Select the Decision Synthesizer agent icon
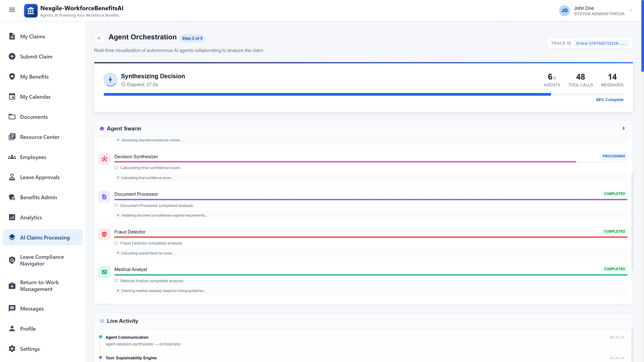 pyautogui.click(x=104, y=159)
